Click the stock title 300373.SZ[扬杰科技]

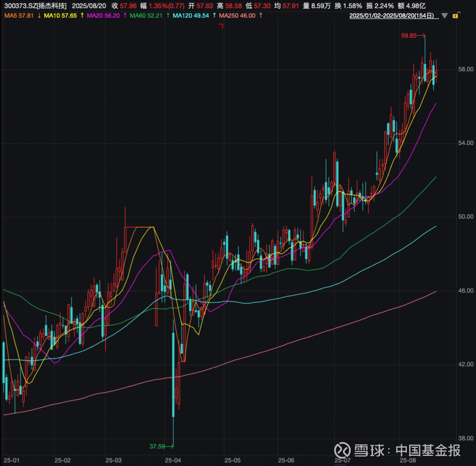(35, 6)
